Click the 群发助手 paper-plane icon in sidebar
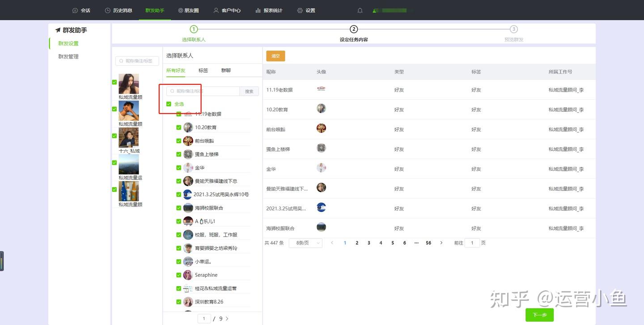The image size is (644, 325). coord(57,30)
